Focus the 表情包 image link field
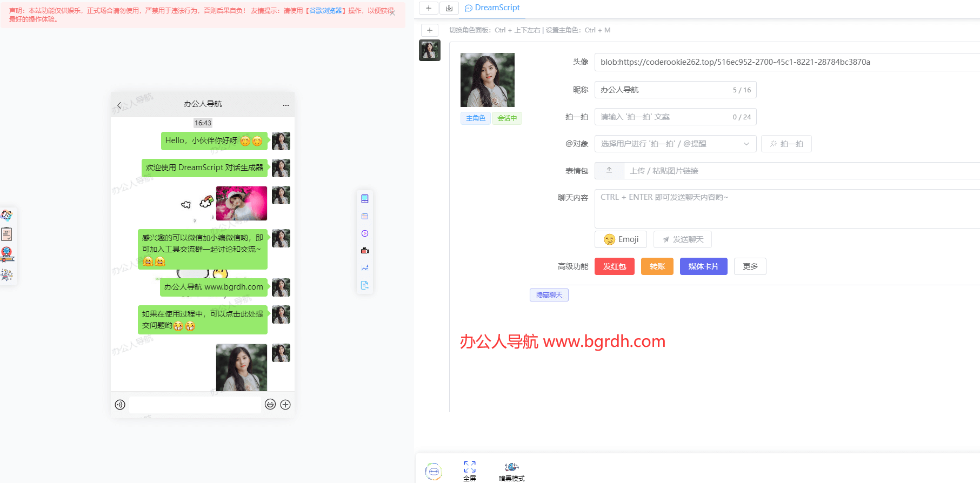Image resolution: width=980 pixels, height=483 pixels. [802, 171]
